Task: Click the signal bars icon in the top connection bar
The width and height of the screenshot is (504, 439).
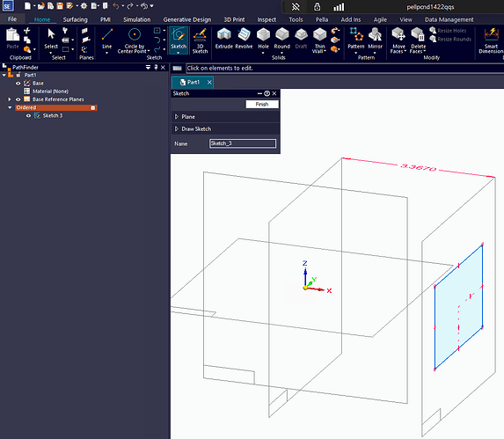Action: click(x=339, y=7)
